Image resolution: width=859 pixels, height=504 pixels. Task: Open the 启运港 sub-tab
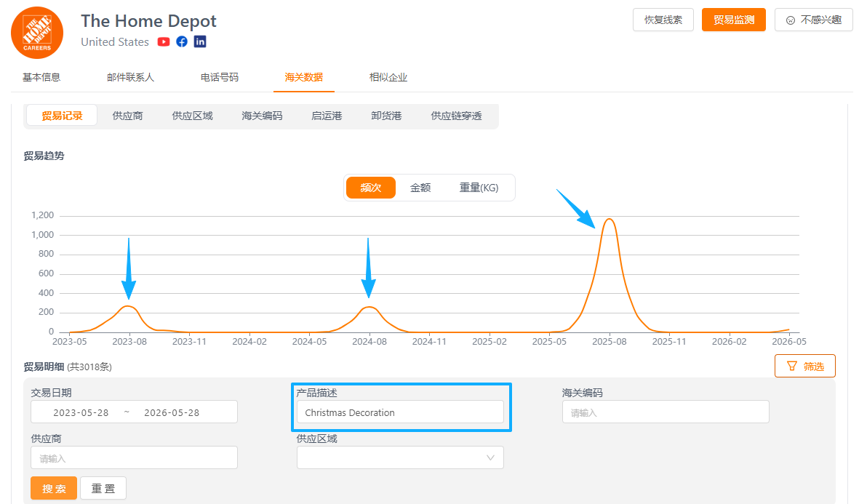(x=327, y=116)
